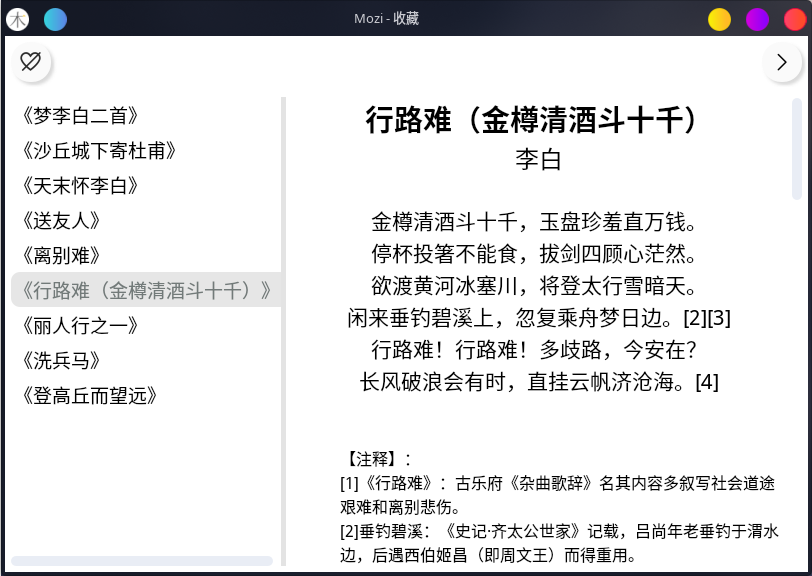
Task: Click the blue circle icon in title bar
Action: (x=55, y=20)
